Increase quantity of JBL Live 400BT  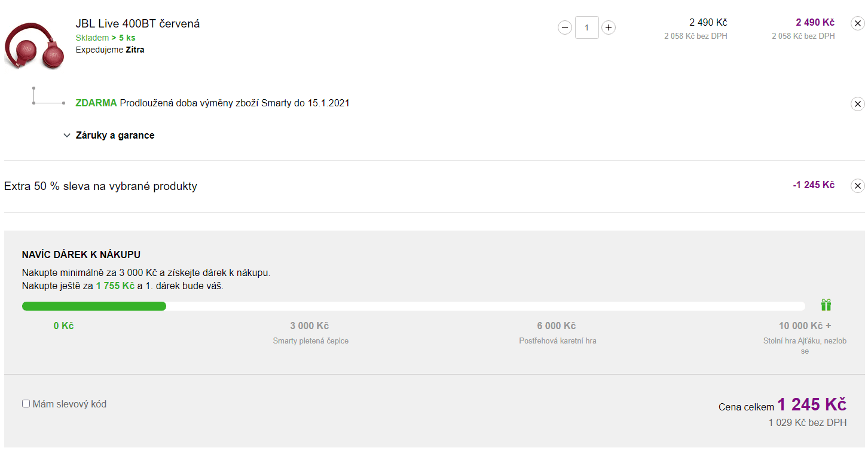pyautogui.click(x=609, y=27)
